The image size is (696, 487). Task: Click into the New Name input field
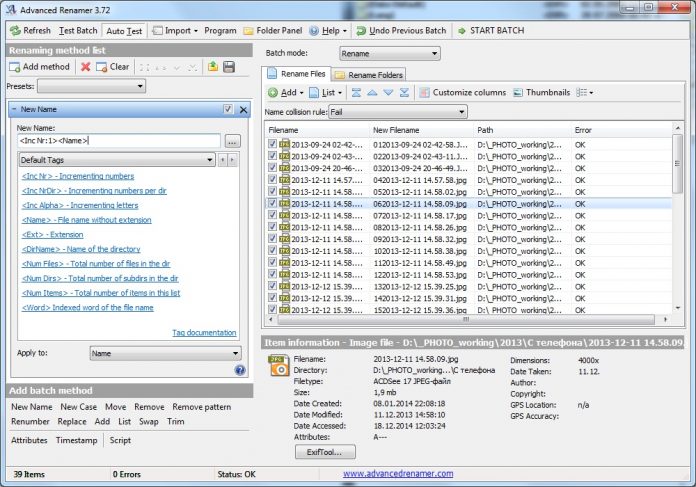click(x=118, y=141)
